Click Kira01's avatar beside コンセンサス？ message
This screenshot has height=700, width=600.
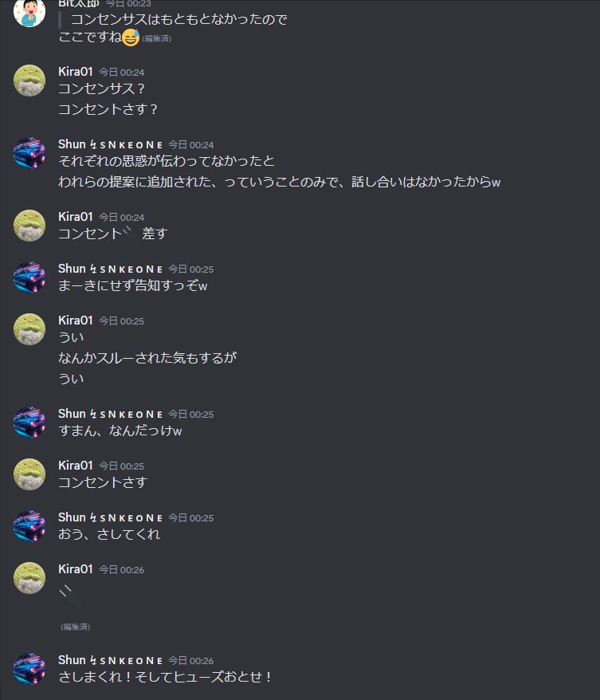(29, 81)
